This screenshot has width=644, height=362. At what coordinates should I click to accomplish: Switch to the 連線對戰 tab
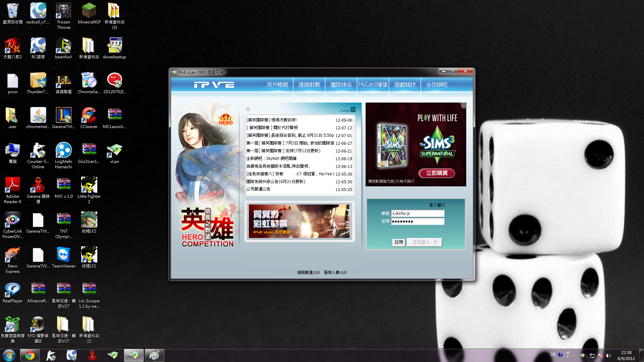click(309, 85)
